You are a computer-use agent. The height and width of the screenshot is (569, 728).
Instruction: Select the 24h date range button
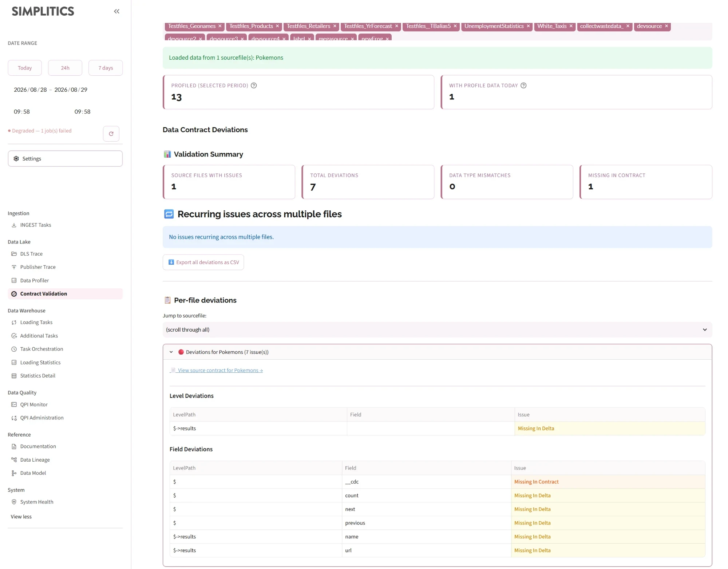coord(65,68)
